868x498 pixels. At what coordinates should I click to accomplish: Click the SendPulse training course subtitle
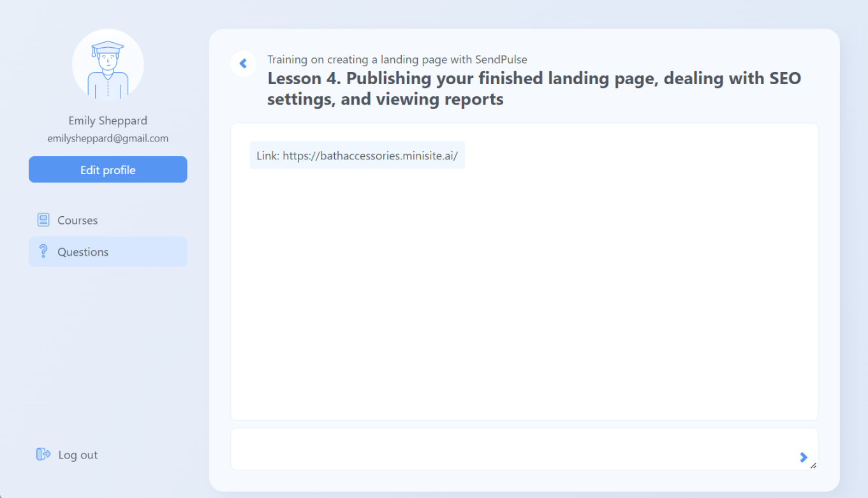[397, 60]
